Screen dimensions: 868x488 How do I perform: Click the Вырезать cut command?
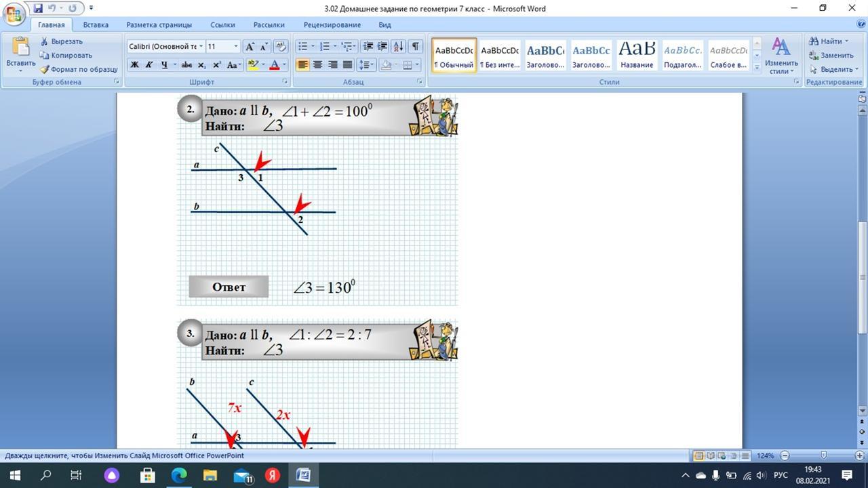(x=61, y=41)
